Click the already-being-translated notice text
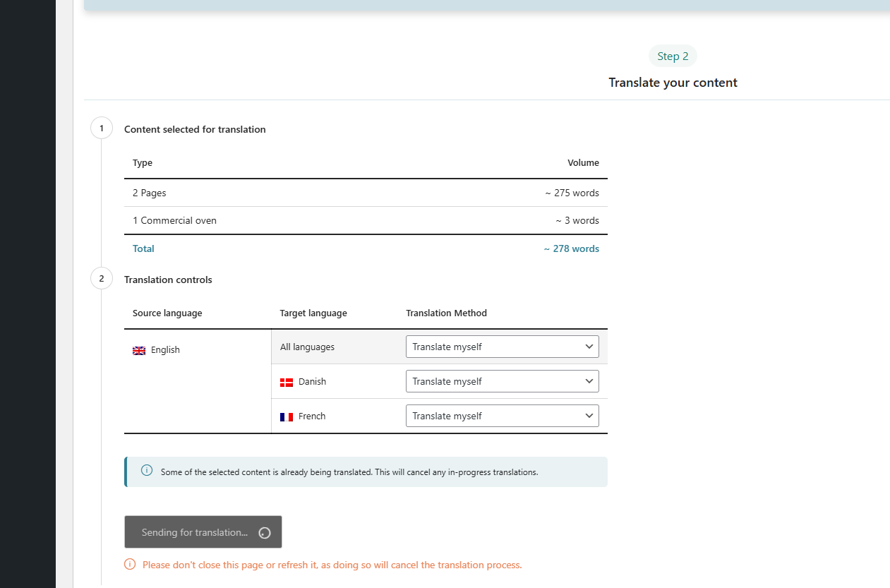The height and width of the screenshot is (588, 890). (x=349, y=472)
